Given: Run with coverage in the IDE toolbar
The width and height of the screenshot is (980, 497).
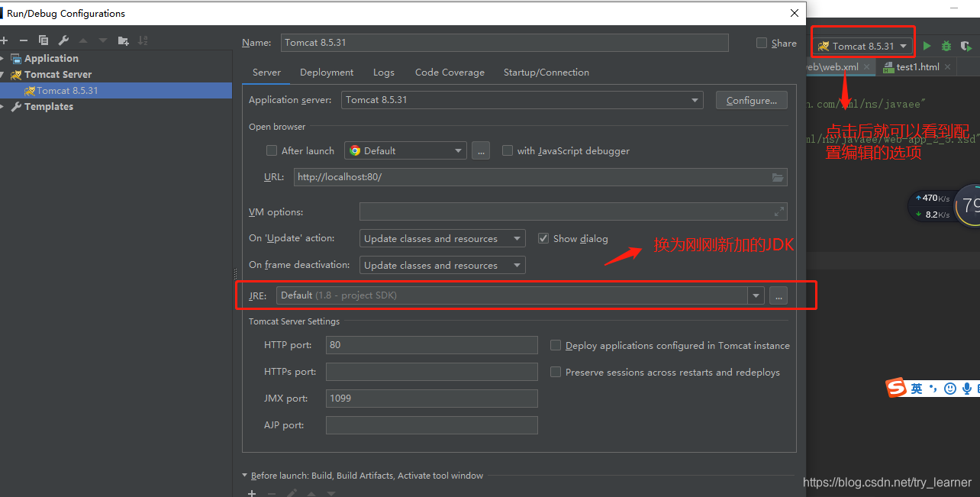Looking at the screenshot, I should coord(965,47).
